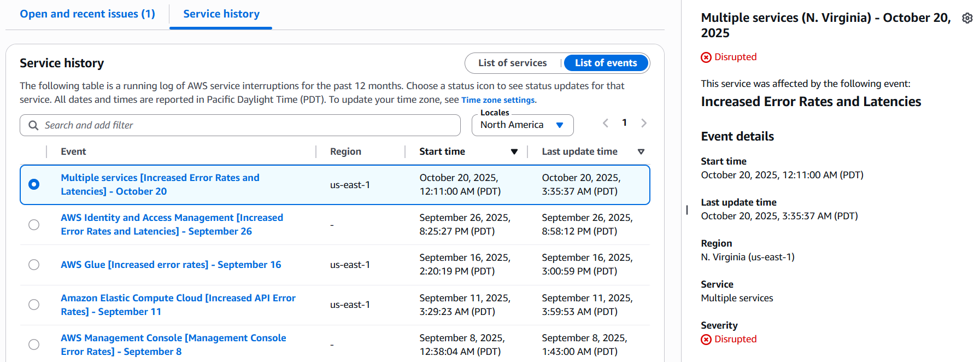Sort by Start time using the arrow icon
The image size is (980, 362).
[514, 152]
